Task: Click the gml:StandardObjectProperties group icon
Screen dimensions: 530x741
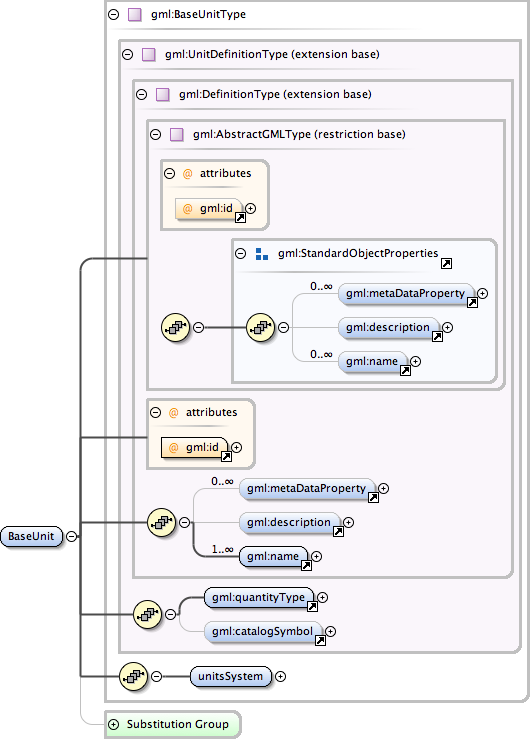Action: (x=262, y=254)
